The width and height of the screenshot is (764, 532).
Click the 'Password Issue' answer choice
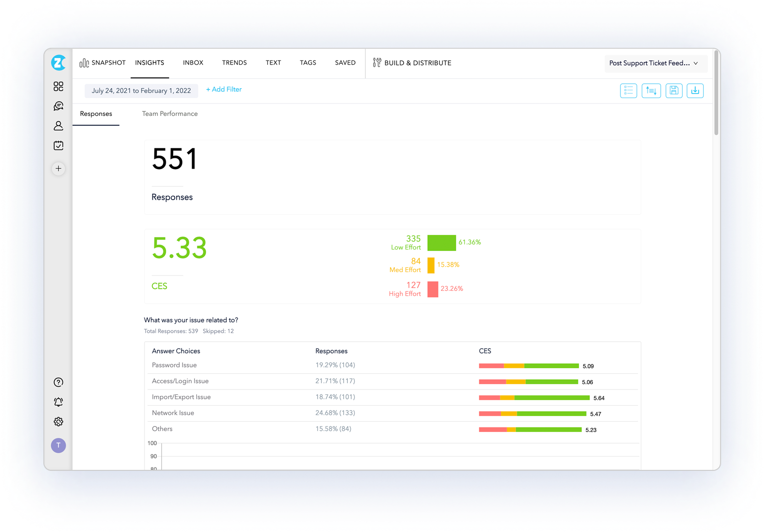coord(174,365)
